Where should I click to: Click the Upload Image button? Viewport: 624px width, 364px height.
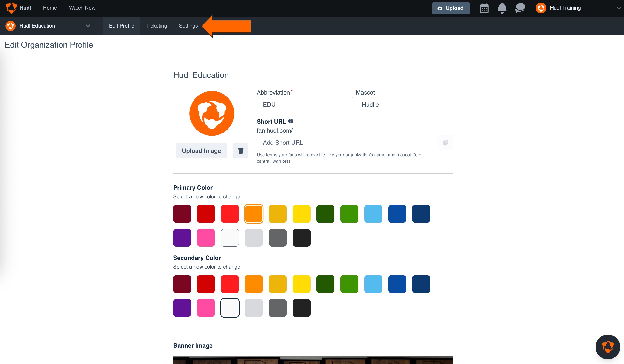(x=201, y=151)
